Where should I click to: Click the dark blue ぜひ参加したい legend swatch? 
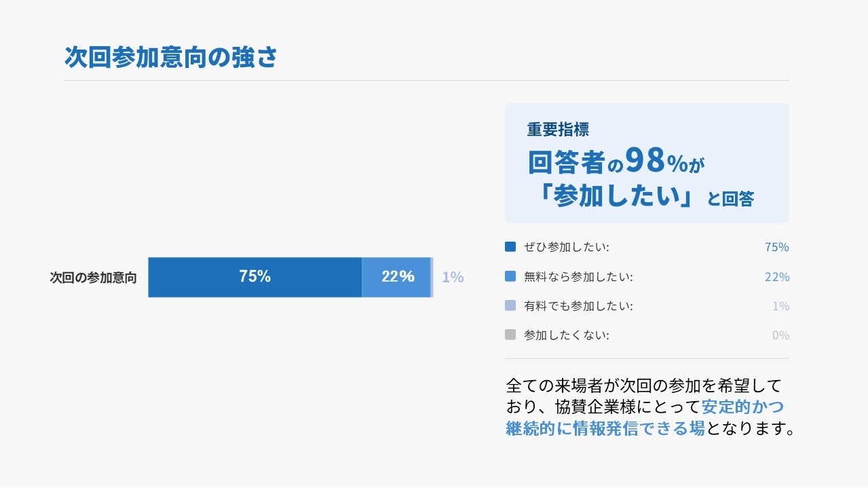tap(510, 247)
